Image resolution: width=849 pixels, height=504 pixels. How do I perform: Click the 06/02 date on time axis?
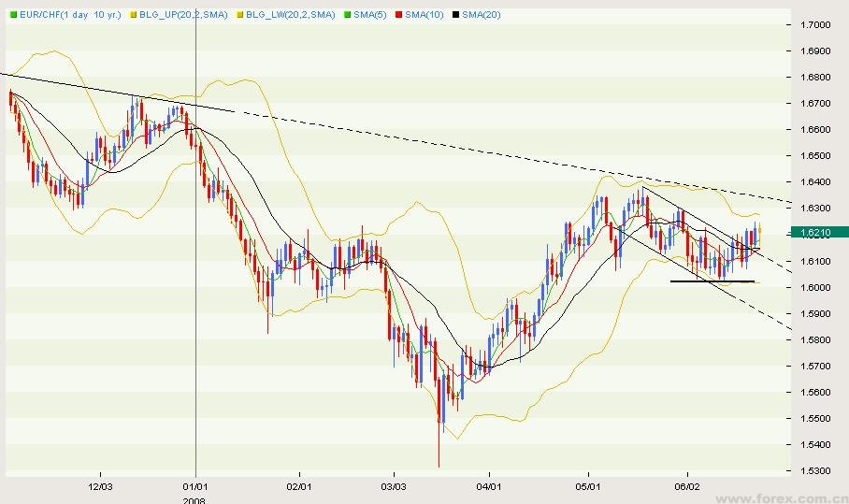coord(687,487)
